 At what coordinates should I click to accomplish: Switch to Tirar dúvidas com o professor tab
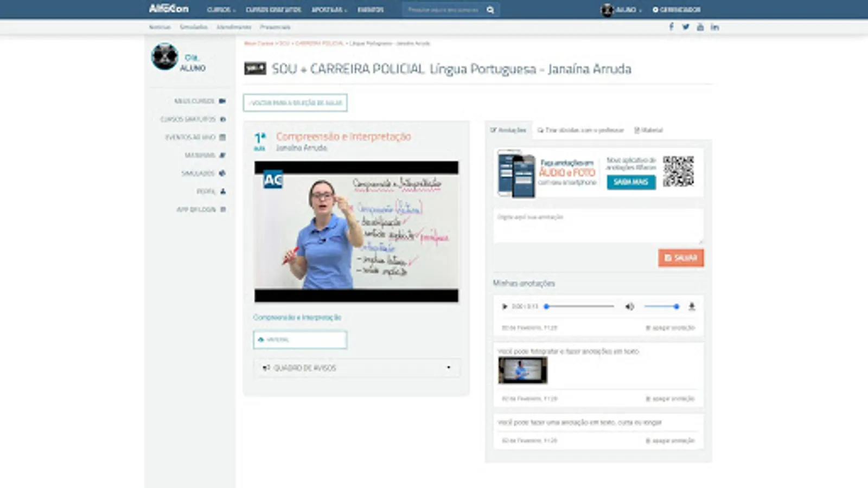580,130
